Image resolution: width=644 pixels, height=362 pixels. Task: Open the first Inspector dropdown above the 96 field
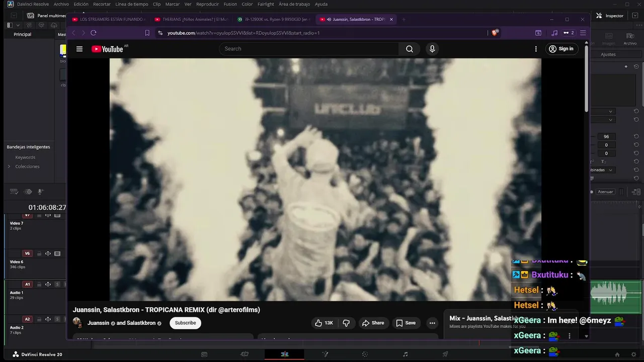click(603, 111)
